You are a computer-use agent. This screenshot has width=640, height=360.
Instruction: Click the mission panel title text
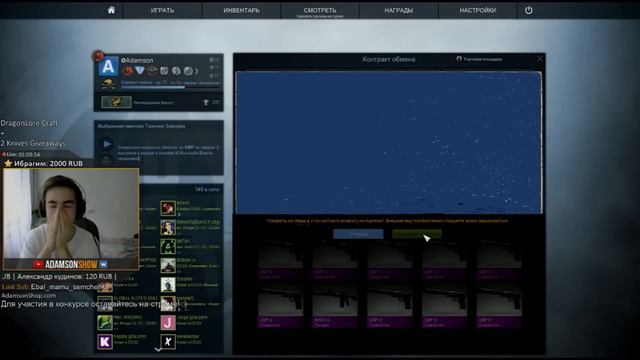(141, 126)
